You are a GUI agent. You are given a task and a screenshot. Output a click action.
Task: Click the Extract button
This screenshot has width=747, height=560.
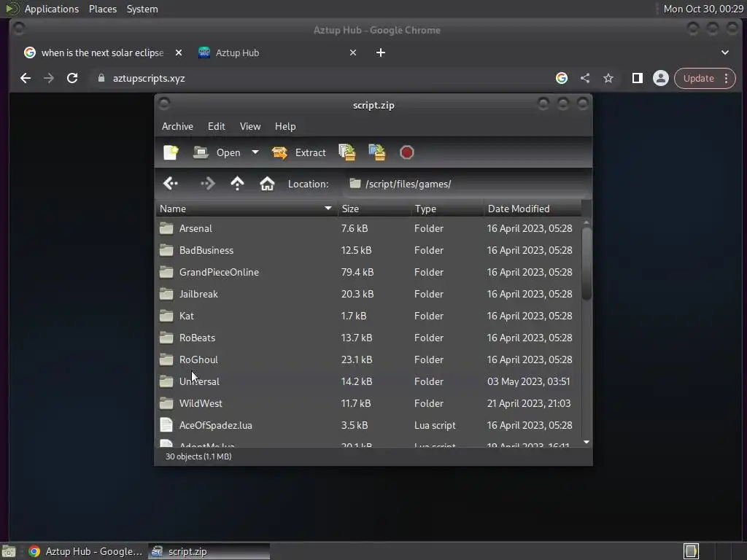coord(298,152)
